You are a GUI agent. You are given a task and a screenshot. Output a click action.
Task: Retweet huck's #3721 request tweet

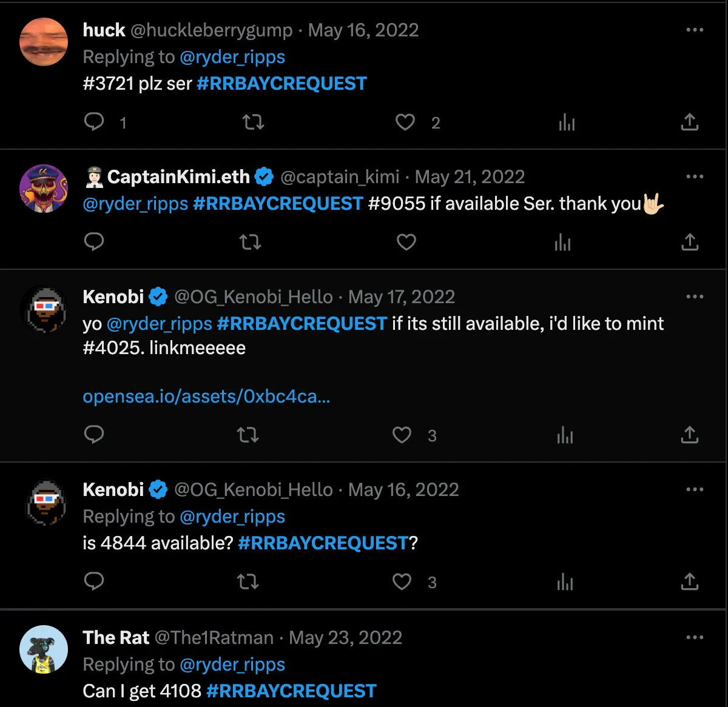tap(253, 122)
